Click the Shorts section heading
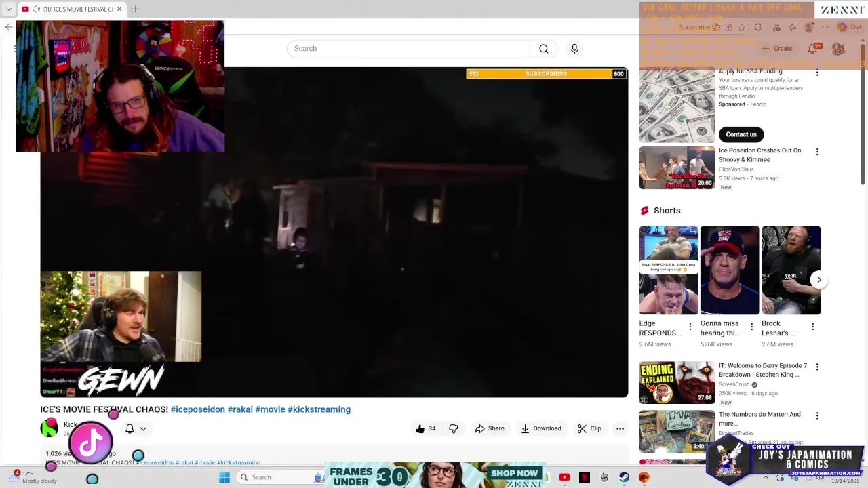 667,211
